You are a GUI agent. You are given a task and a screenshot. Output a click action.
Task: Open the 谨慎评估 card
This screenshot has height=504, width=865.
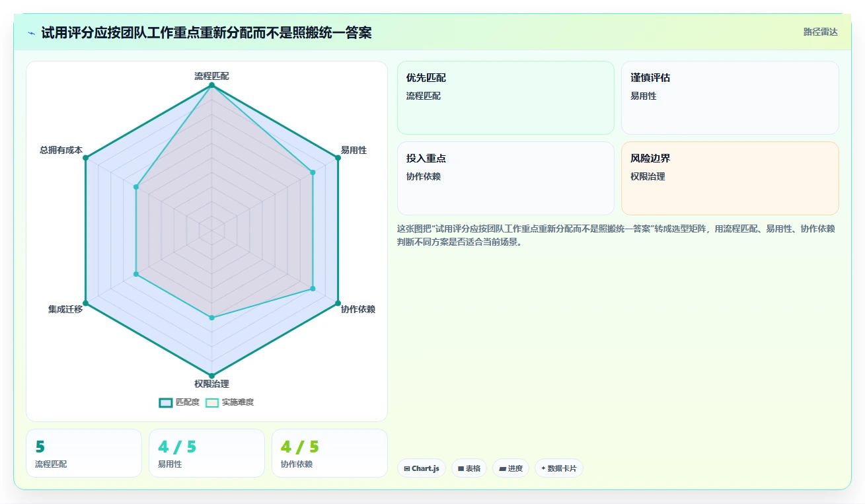coord(730,98)
